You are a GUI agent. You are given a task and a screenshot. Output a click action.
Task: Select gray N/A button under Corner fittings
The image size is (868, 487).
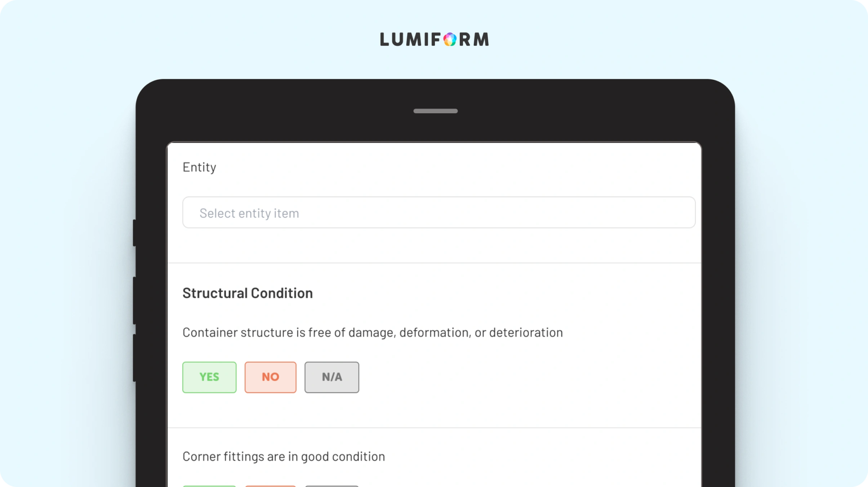coord(331,486)
